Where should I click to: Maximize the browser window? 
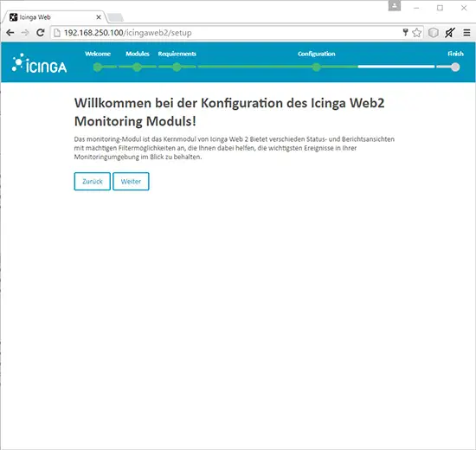coord(441,8)
